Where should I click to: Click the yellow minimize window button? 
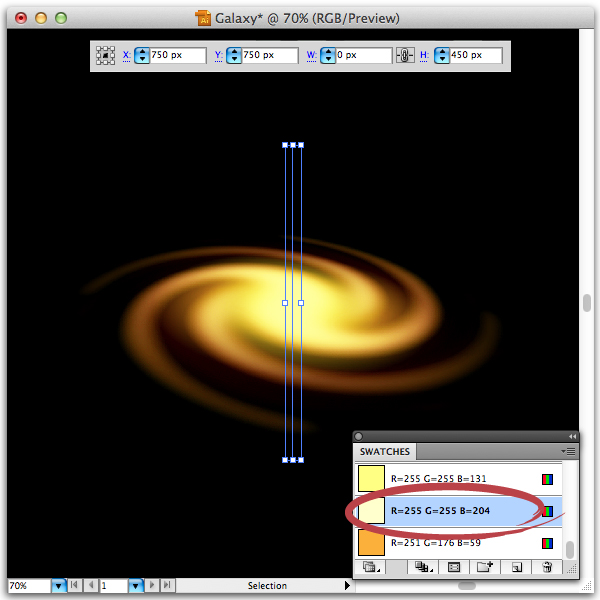tap(41, 18)
